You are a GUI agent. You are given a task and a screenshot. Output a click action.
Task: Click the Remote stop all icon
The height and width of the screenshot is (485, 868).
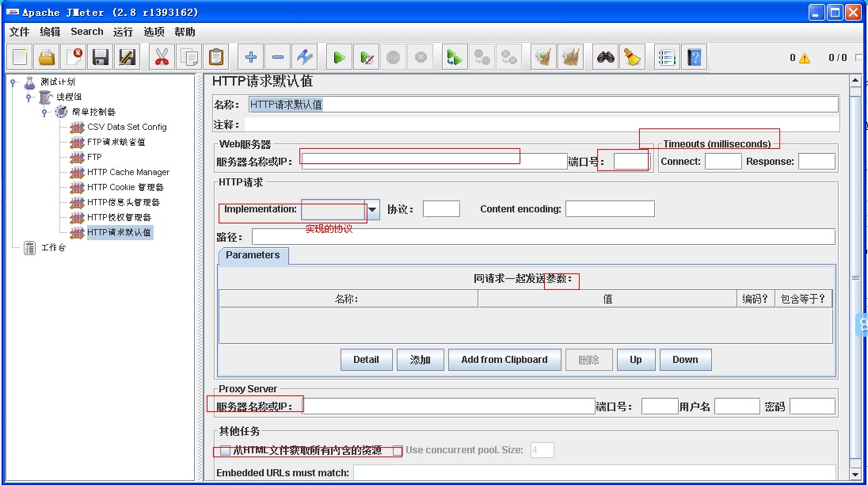(482, 57)
